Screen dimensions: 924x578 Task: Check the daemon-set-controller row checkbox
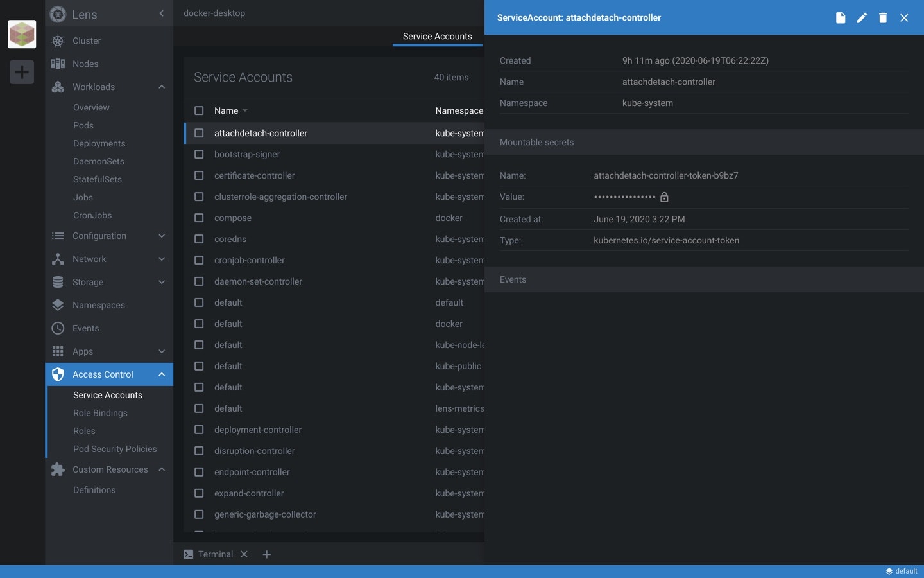coord(199,281)
